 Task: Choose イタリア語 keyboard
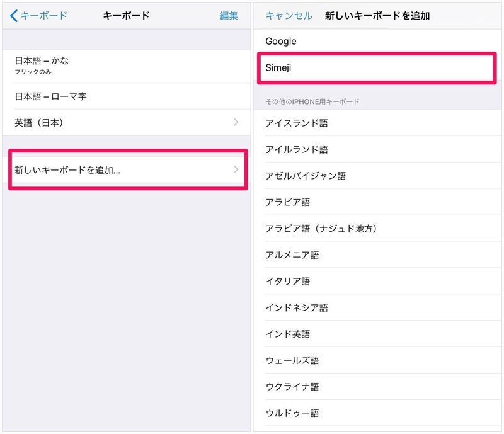click(377, 282)
